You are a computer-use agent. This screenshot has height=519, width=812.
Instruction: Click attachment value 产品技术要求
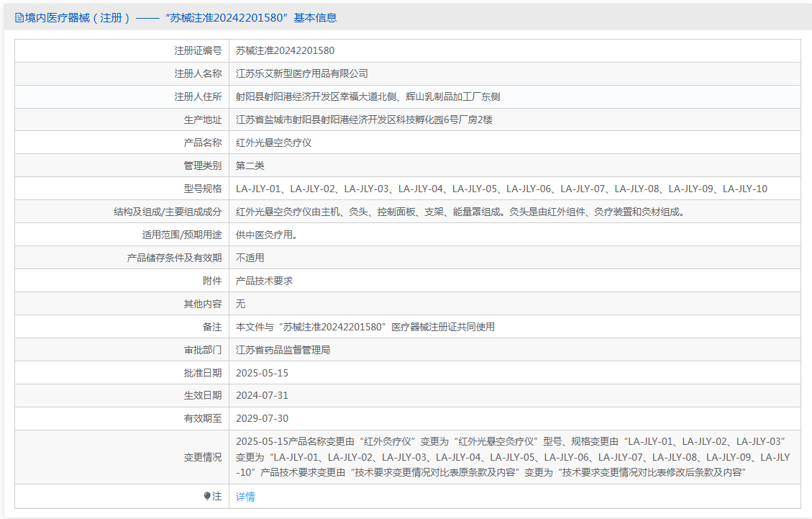[x=264, y=281]
